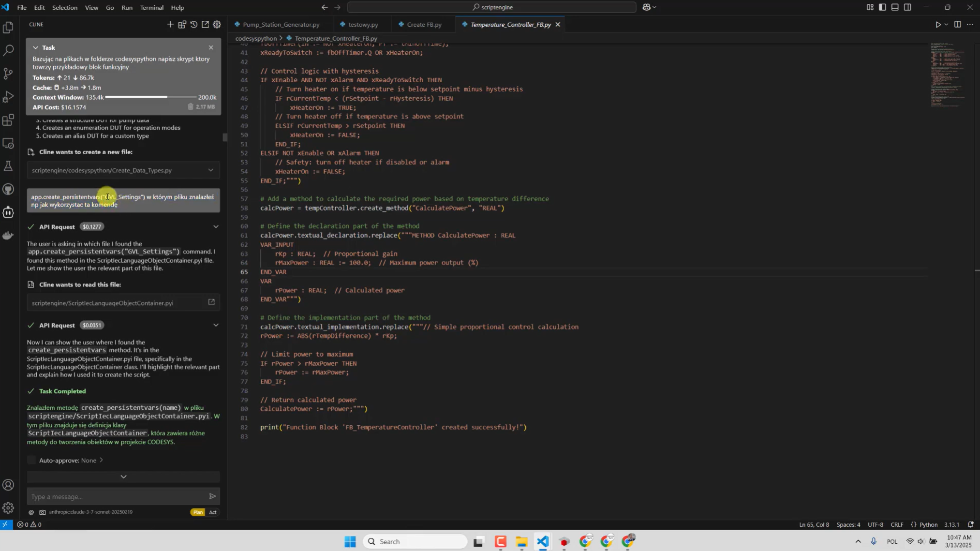Open the Extensions view

8,120
